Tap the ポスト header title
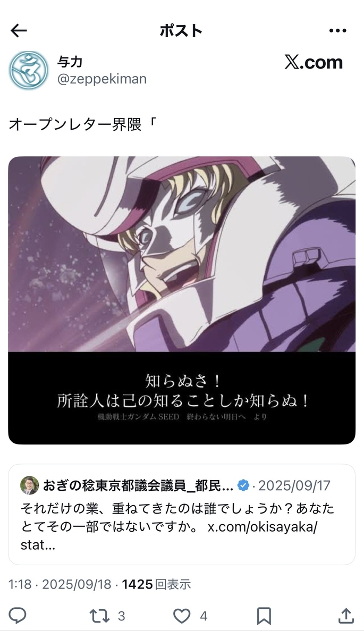The width and height of the screenshot is (364, 638). pos(181,31)
